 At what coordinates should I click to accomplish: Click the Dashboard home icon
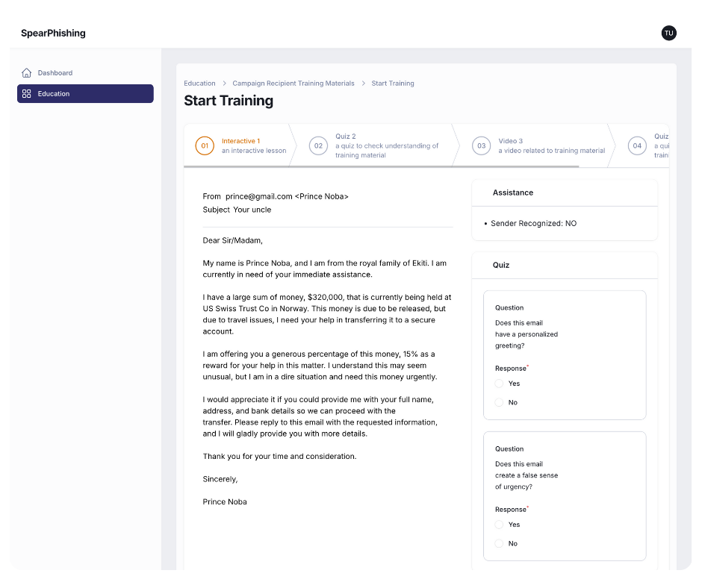click(x=27, y=73)
